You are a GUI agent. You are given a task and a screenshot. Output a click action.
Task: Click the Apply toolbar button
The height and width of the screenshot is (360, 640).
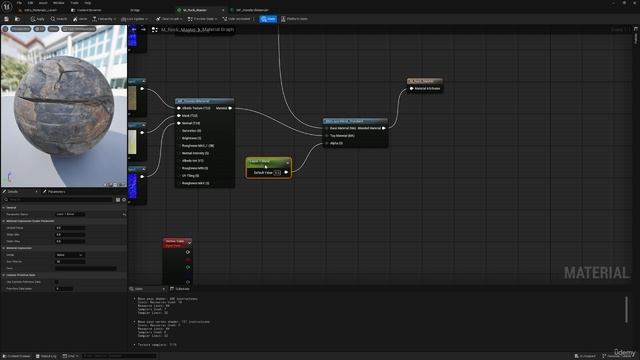(38, 19)
